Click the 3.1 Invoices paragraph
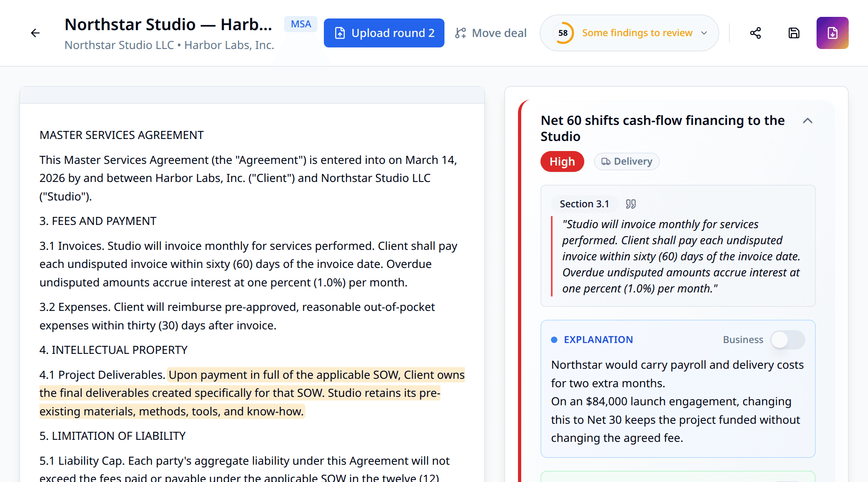The image size is (868, 482). coord(248,264)
